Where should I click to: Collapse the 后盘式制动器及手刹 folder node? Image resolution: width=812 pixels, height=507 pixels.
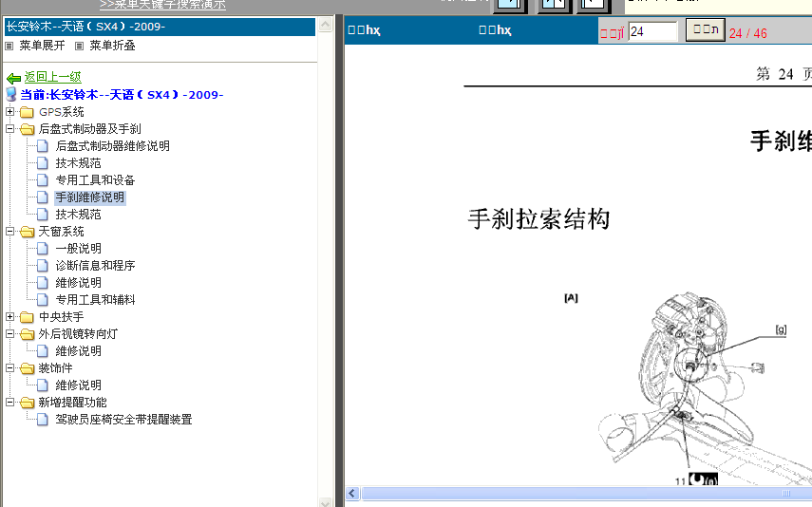(9, 128)
